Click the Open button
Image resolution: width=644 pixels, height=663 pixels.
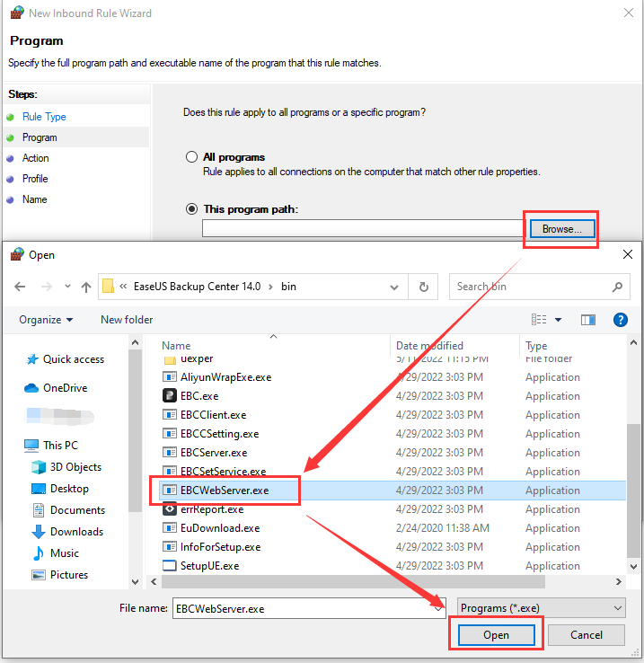[496, 634]
